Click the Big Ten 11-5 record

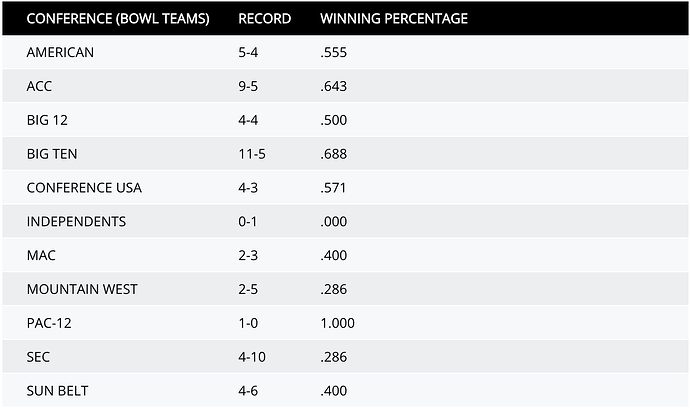(x=252, y=154)
